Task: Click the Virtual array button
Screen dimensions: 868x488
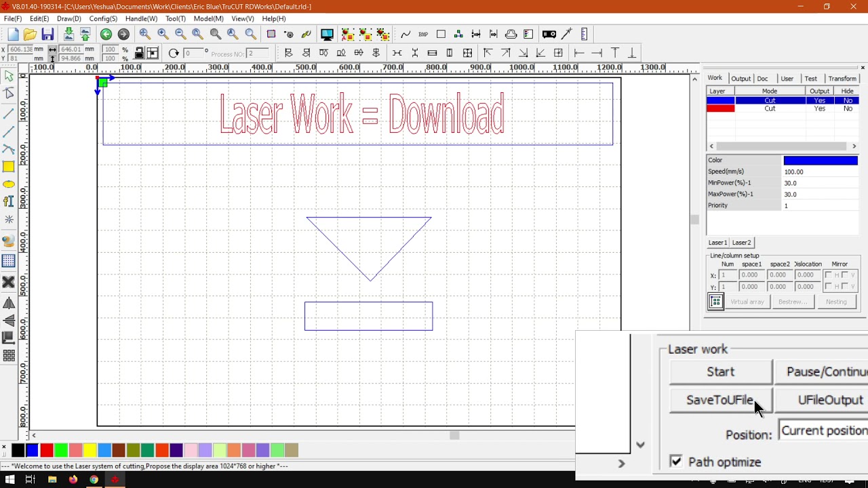Action: click(747, 302)
